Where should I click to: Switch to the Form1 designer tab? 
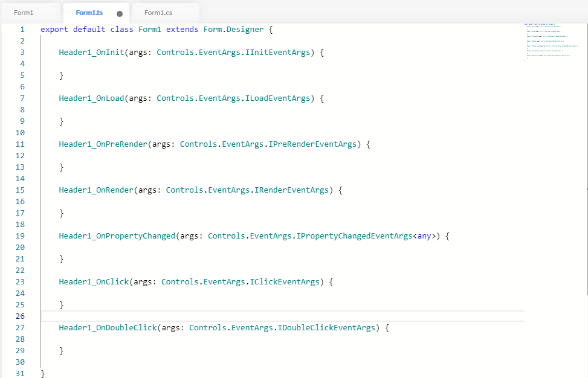click(x=24, y=13)
